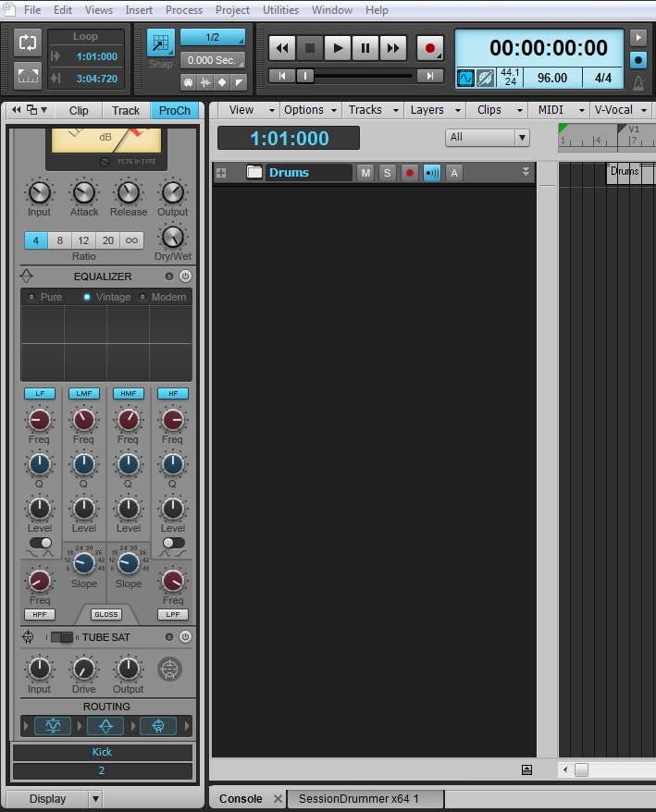Select the infinity ratio button
The width and height of the screenshot is (656, 812).
coord(131,240)
